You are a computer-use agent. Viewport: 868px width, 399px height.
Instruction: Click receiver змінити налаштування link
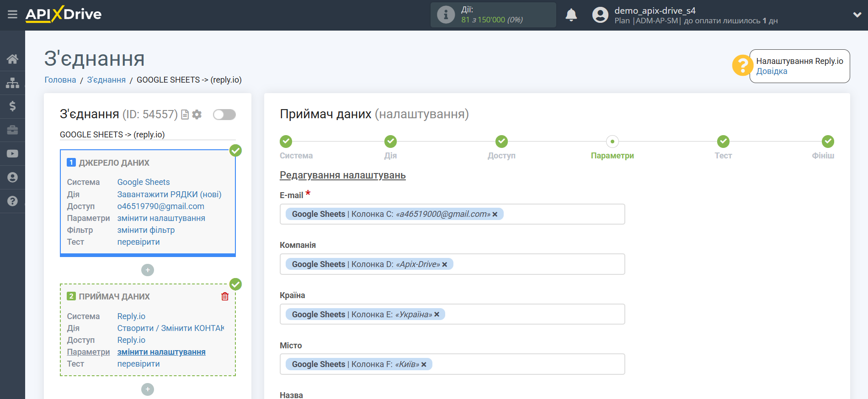pos(161,352)
